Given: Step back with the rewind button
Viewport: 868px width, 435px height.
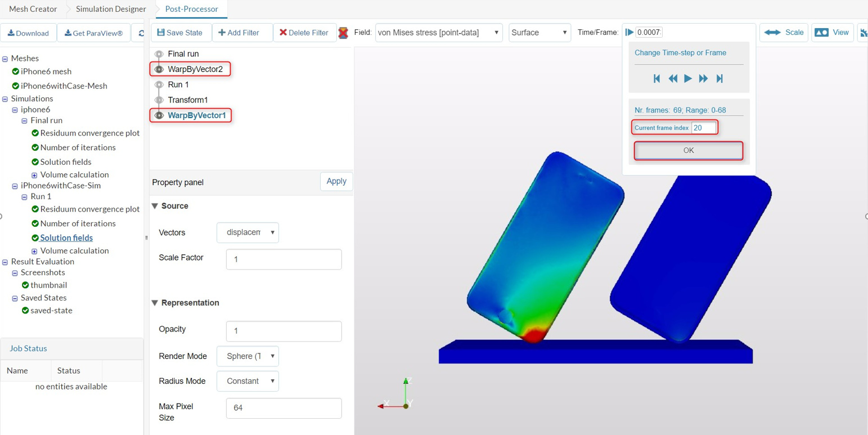Looking at the screenshot, I should click(673, 79).
